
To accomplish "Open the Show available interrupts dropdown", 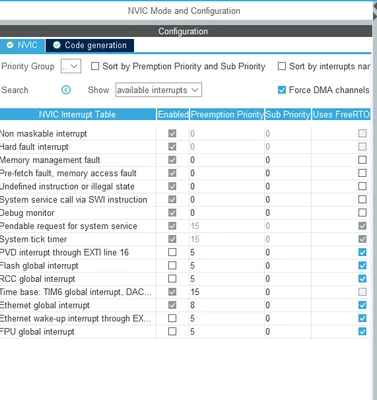I will pyautogui.click(x=158, y=90).
